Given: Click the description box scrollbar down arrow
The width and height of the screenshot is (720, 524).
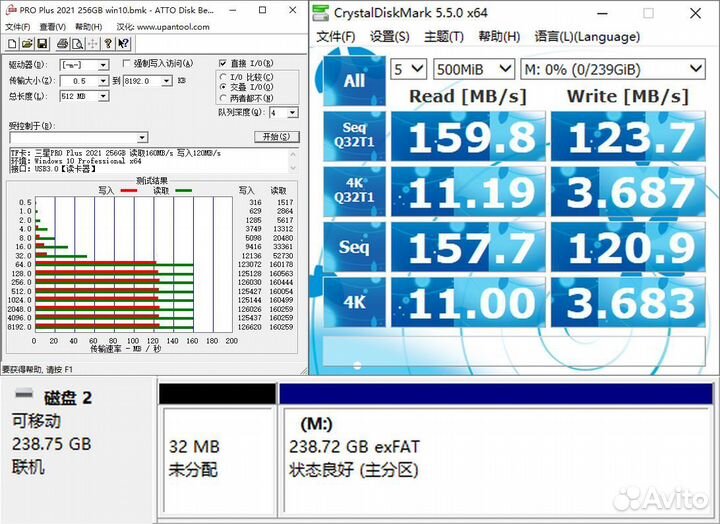Looking at the screenshot, I should tap(294, 169).
